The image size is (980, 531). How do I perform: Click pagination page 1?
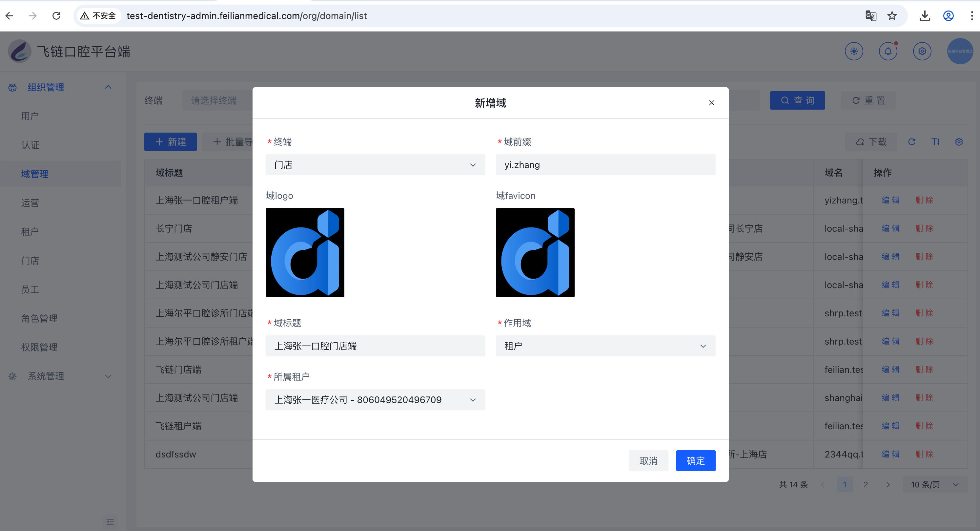(845, 484)
